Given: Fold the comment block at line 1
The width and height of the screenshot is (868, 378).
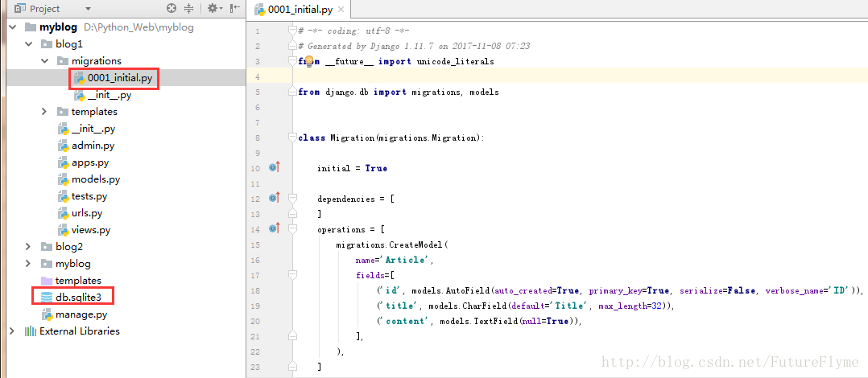Looking at the screenshot, I should (293, 31).
